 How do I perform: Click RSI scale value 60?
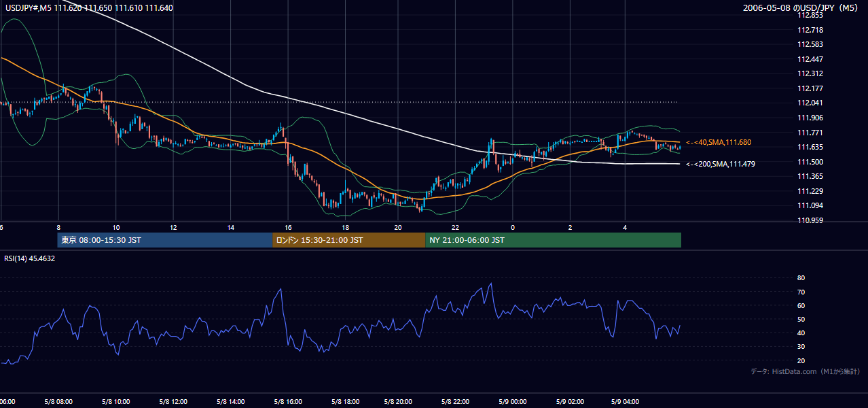click(801, 305)
